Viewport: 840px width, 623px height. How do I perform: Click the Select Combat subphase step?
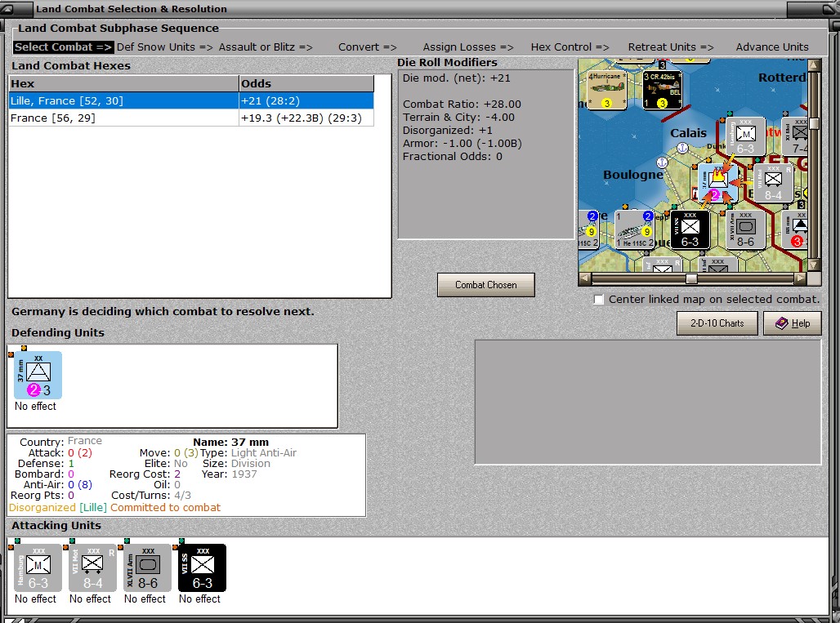[x=63, y=47]
